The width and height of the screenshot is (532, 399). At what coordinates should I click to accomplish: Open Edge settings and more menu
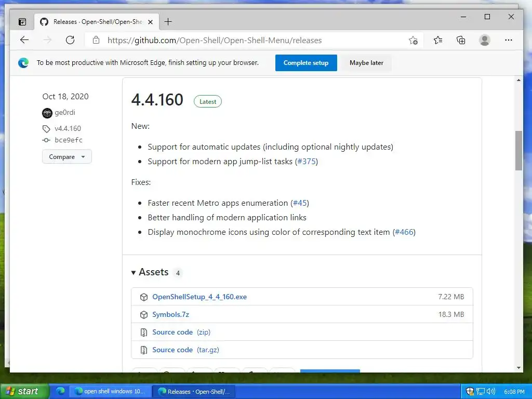coord(508,40)
